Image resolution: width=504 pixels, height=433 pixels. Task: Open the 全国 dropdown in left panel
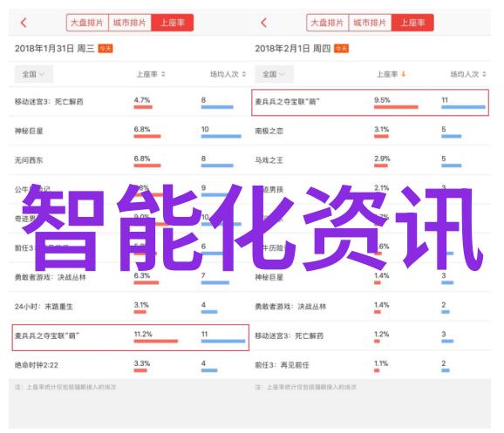pyautogui.click(x=33, y=74)
